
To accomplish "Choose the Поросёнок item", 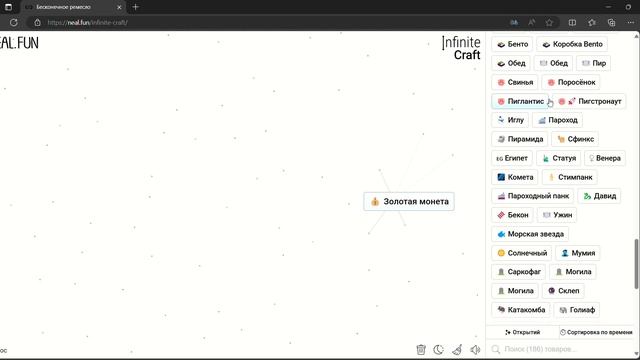I will pos(571,82).
